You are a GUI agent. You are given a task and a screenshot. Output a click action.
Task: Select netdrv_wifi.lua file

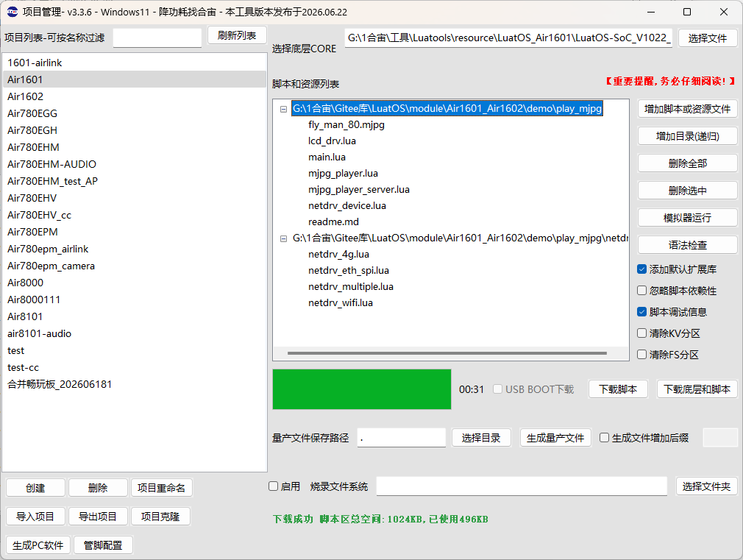pos(340,302)
